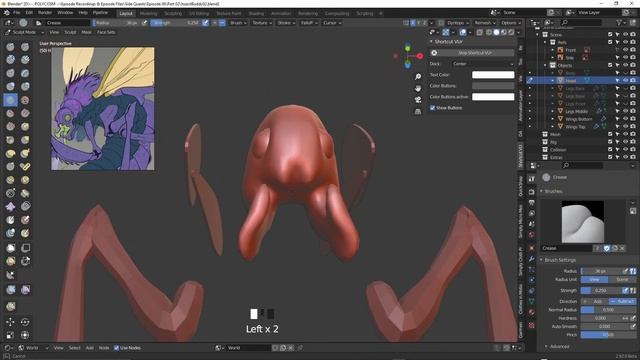Select the Draw sculpt brush
The width and height of the screenshot is (640, 360).
pos(11,47)
